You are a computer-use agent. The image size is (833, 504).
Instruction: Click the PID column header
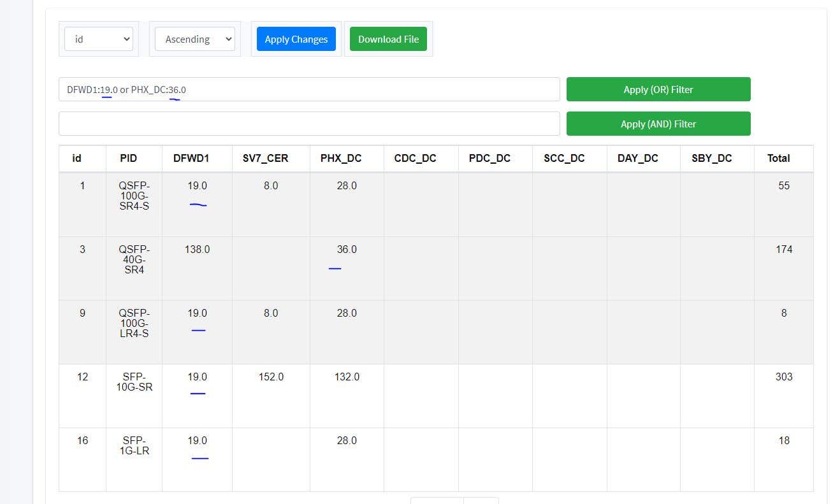[128, 158]
